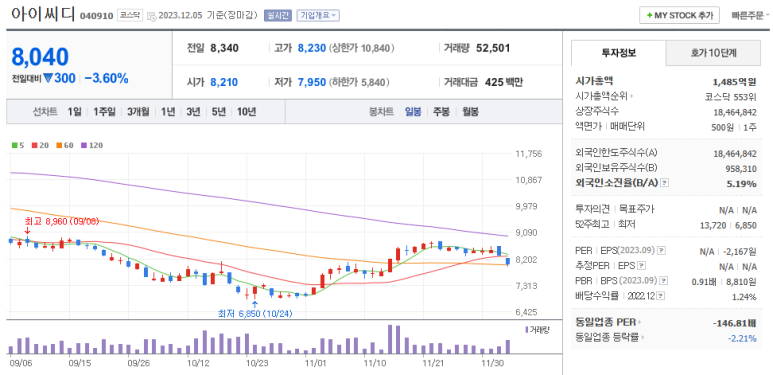Open the 빠른주문 dropdown
Screen dimensions: 773x375
751,15
